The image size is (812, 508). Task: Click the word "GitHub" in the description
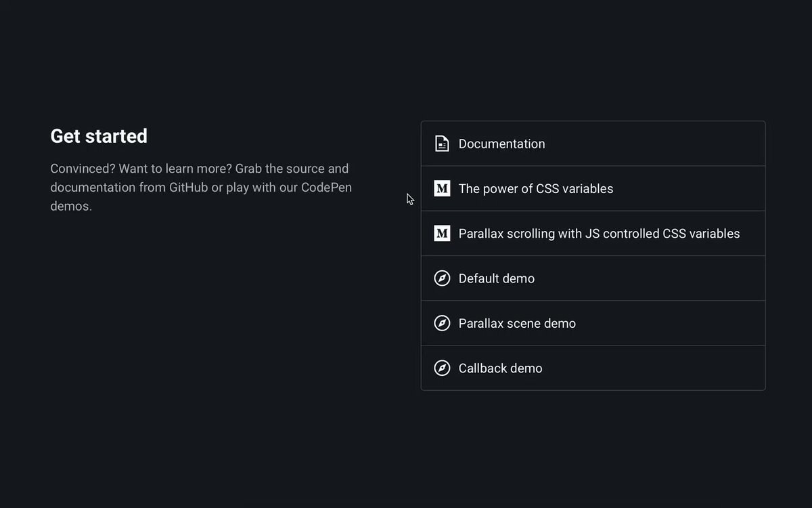tap(188, 187)
